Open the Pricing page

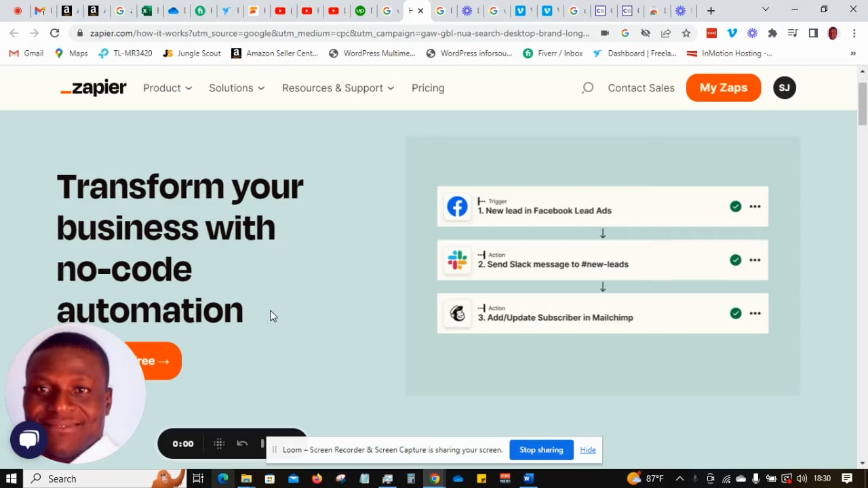coord(428,88)
